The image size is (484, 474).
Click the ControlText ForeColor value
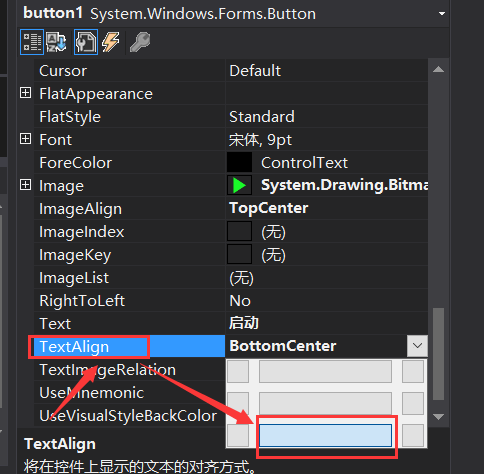click(x=304, y=163)
